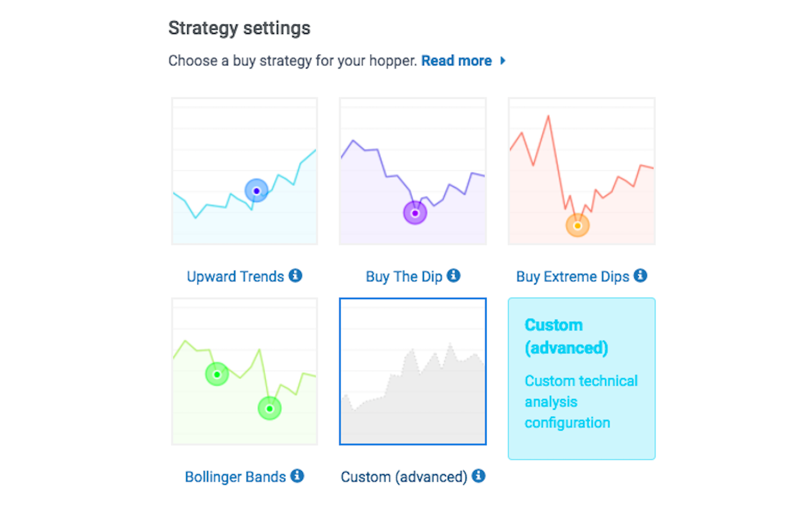
Task: Click upper green marker on Bollinger Bands chart
Action: coord(217,374)
